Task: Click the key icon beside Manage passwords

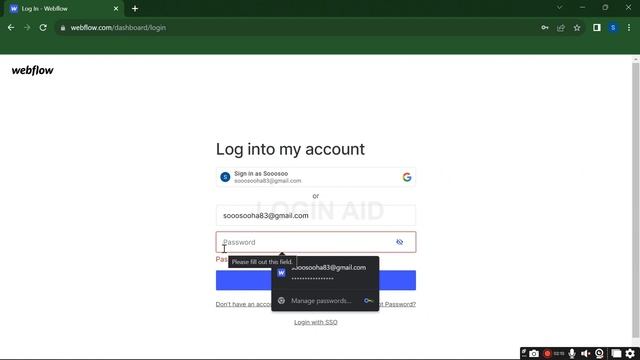Action: click(368, 301)
